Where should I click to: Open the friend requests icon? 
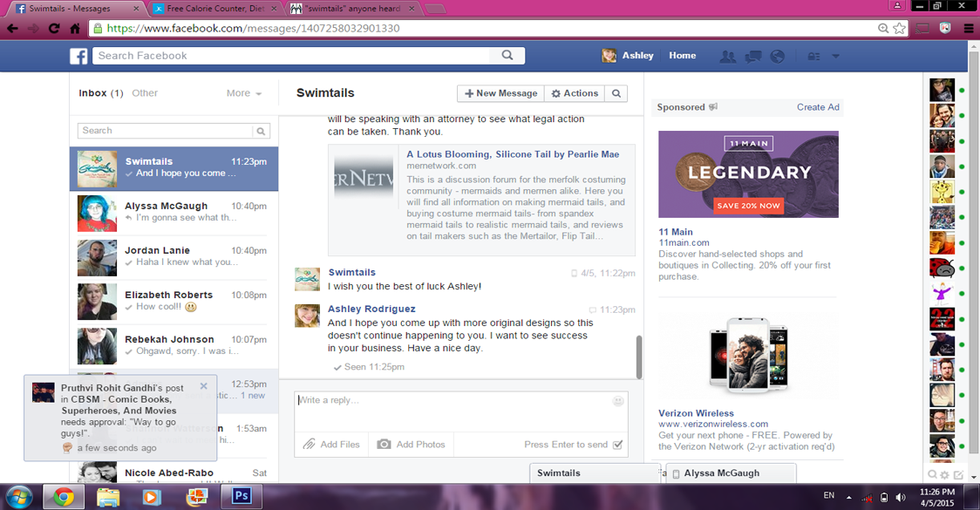click(727, 56)
